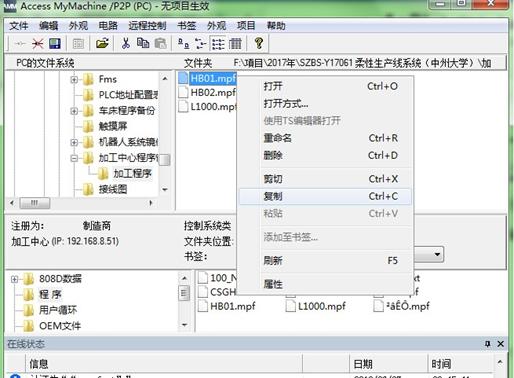Close the 在线状态 panel
Viewport: 514px width, 378px height.
click(x=500, y=344)
